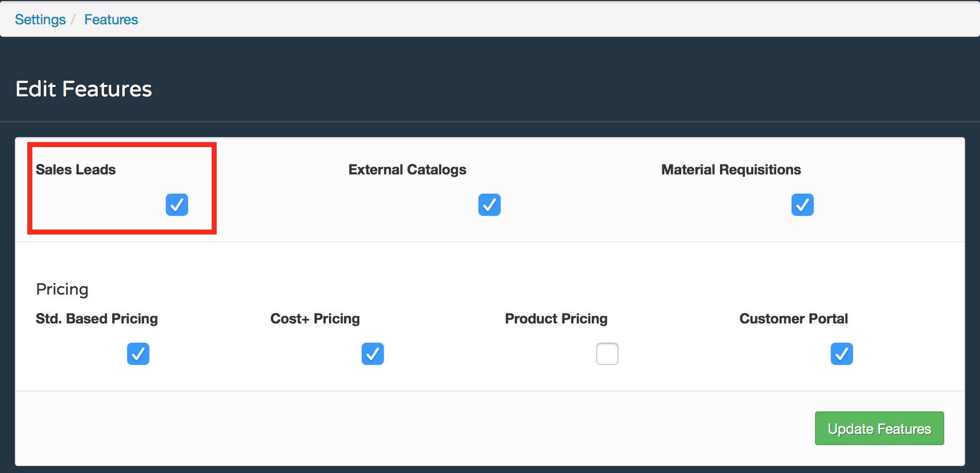Toggle the Material Requisitions checkbox
The image size is (980, 473).
coord(802,205)
